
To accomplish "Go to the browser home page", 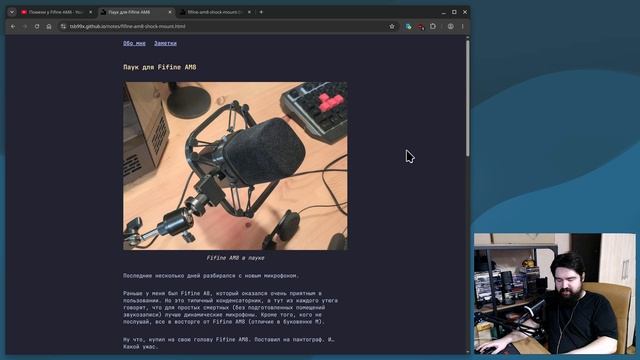I will tap(49, 27).
